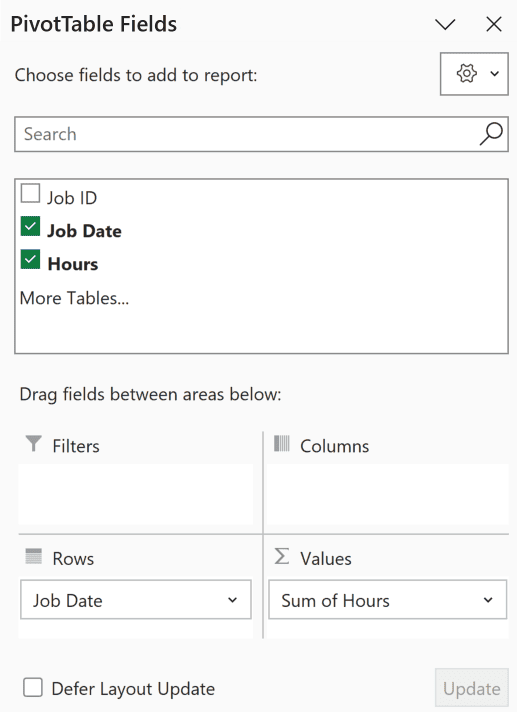Click the magnifying glass search icon

(x=491, y=134)
